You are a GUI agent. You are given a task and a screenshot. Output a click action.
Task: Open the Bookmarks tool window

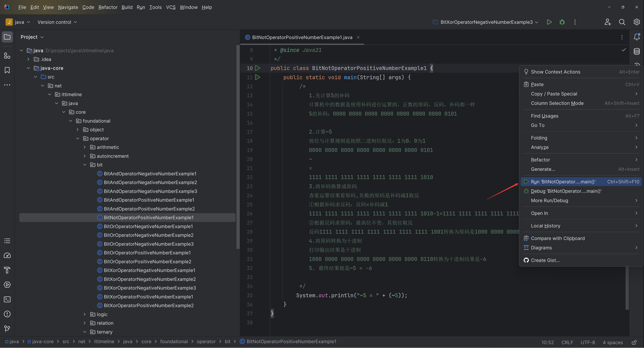(7, 70)
